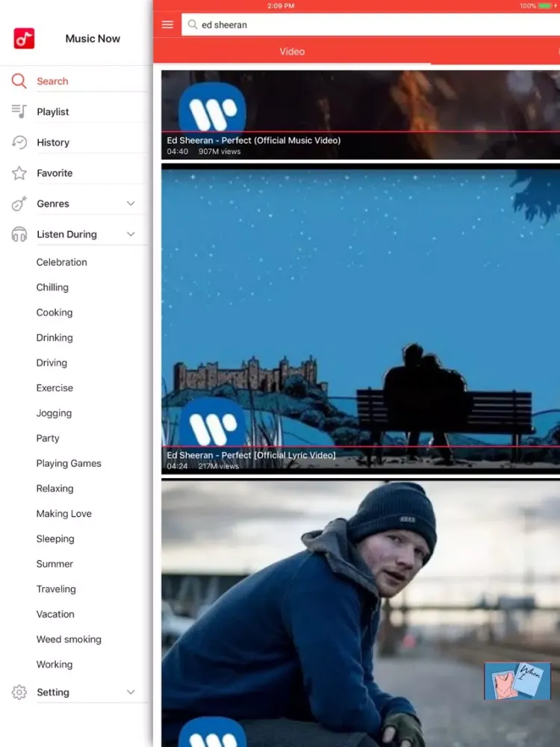
Task: Open Favorite in the sidebar
Action: click(55, 173)
